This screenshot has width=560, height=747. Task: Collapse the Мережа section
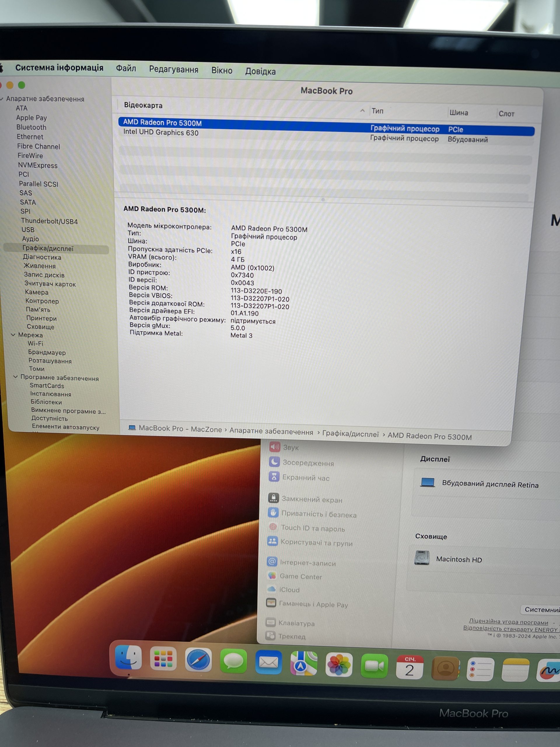click(x=13, y=335)
